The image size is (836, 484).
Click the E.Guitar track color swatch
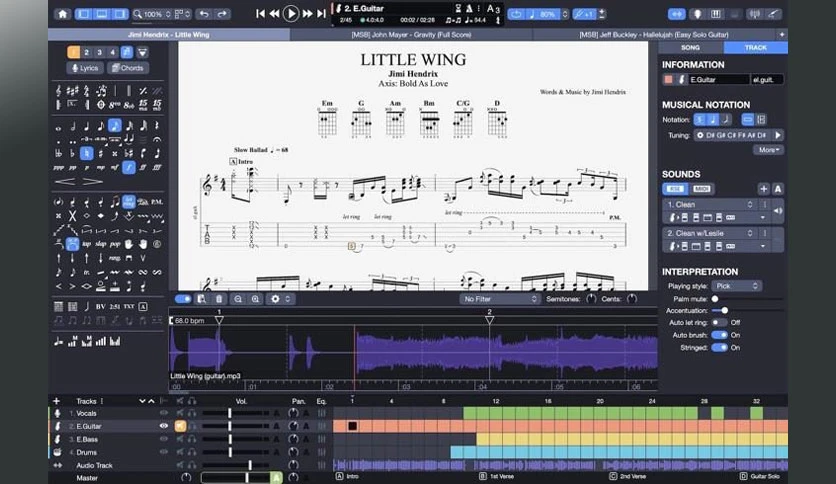[668, 79]
